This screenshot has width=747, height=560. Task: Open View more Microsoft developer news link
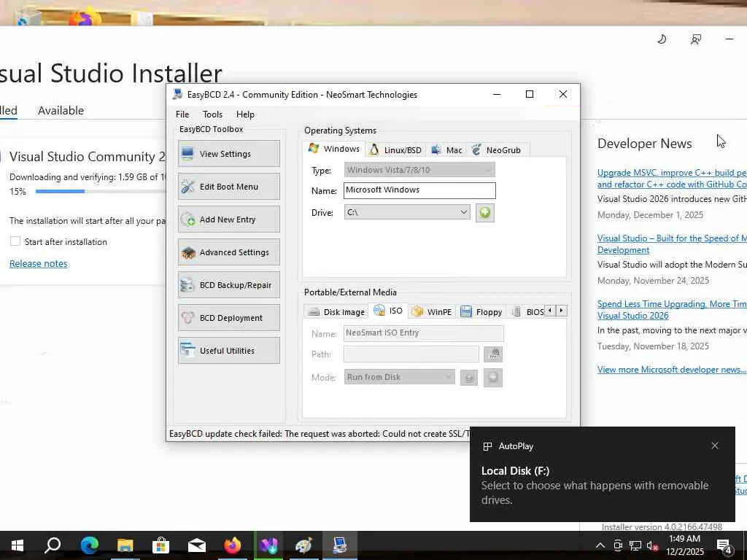[x=672, y=370]
